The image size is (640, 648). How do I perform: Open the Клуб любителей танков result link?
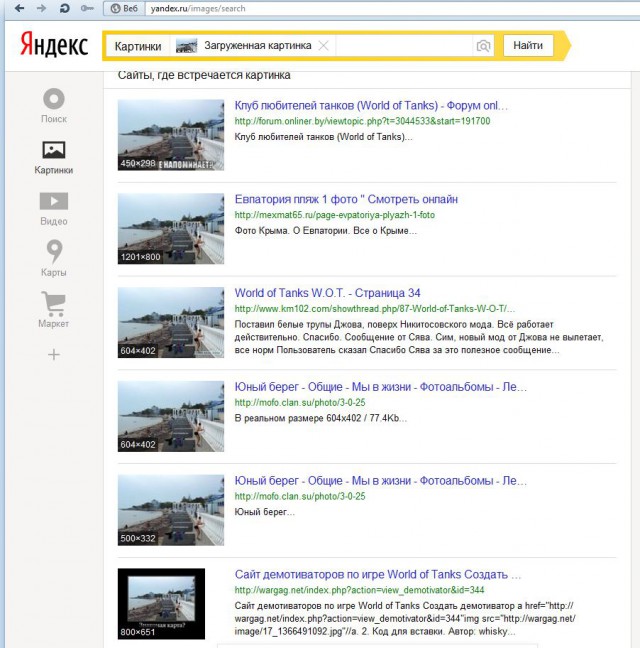tap(371, 105)
